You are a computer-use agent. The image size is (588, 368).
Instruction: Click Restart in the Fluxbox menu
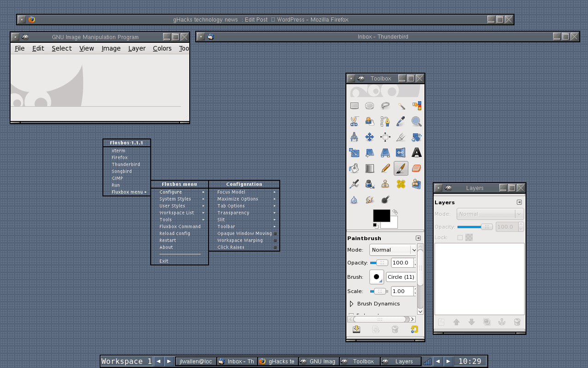coord(180,240)
